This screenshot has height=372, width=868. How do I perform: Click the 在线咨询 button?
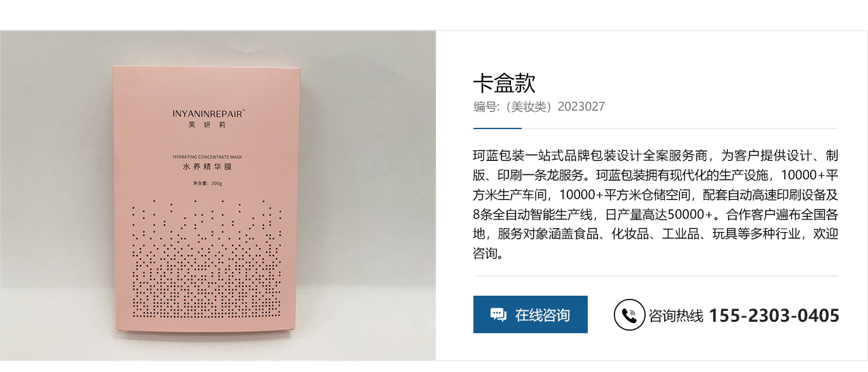pyautogui.click(x=530, y=314)
